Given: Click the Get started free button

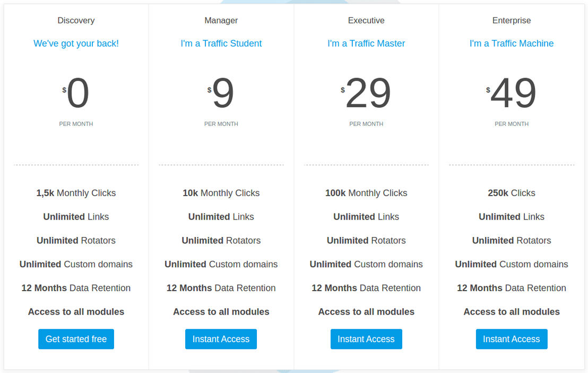Looking at the screenshot, I should [76, 339].
